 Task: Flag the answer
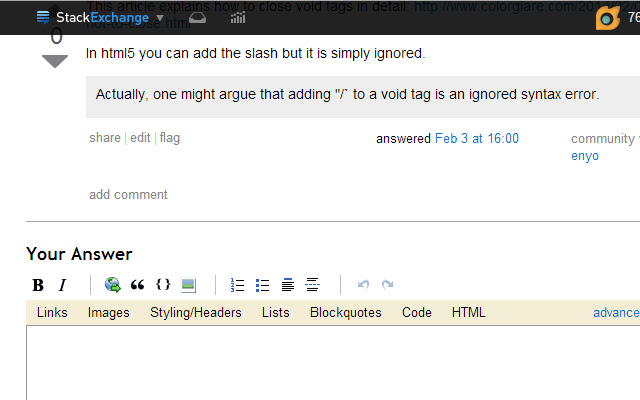tap(170, 138)
